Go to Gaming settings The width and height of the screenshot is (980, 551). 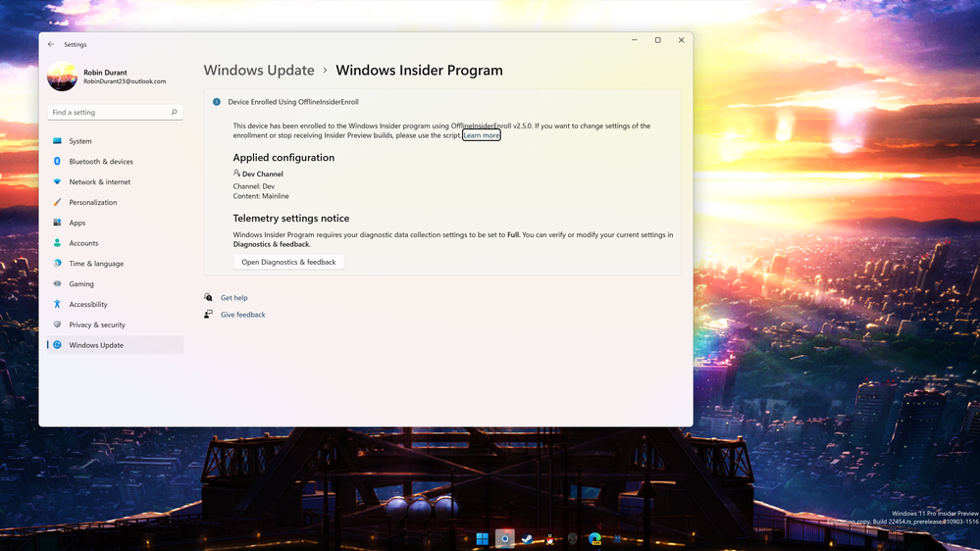pyautogui.click(x=115, y=283)
